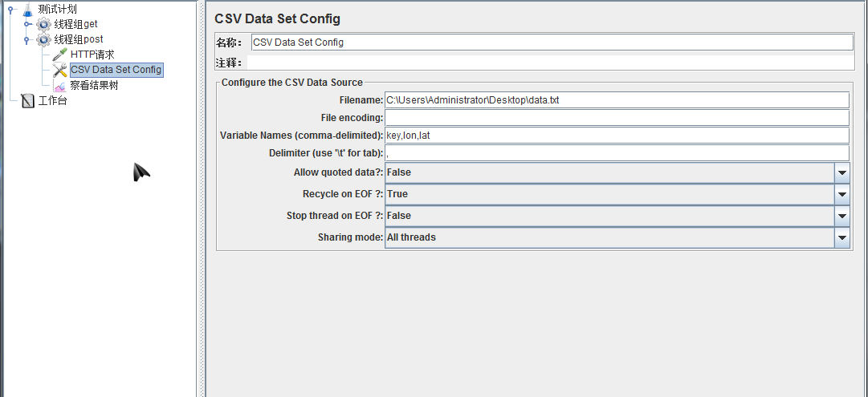Click the 工作台 clipboard icon
868x397 pixels.
27,100
